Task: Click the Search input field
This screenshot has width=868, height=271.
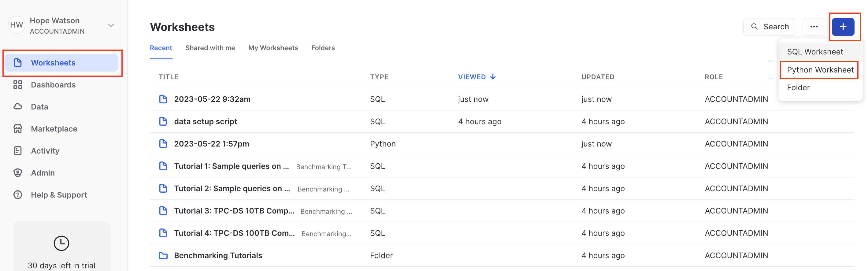Action: [770, 27]
